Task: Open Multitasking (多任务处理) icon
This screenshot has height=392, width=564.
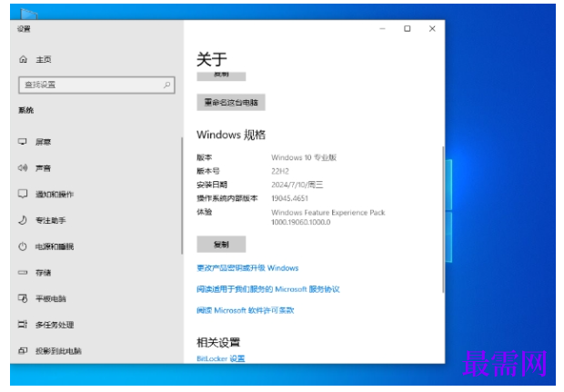Action: click(x=23, y=325)
